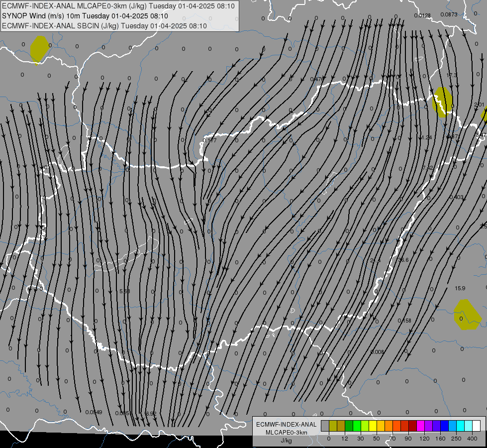Click the map value 15.9

click(460, 288)
